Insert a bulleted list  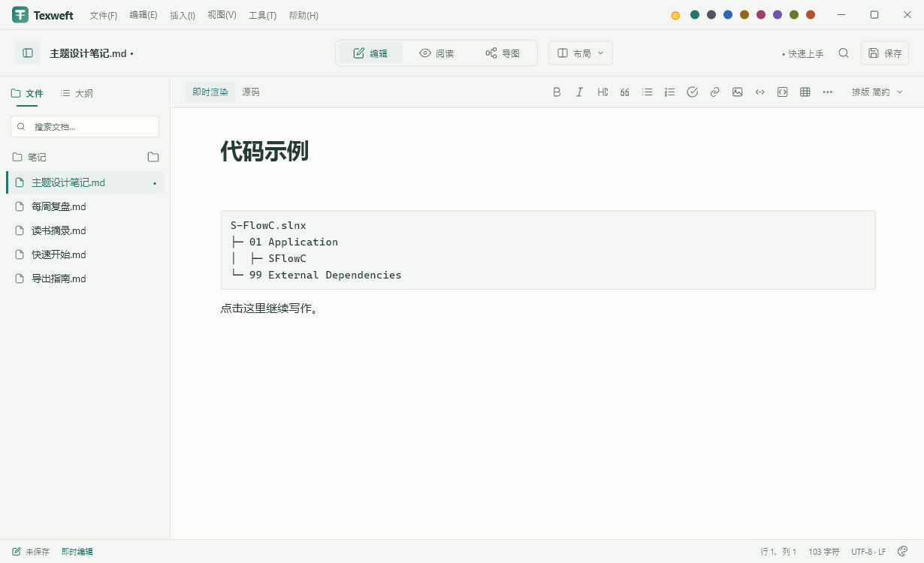(648, 92)
